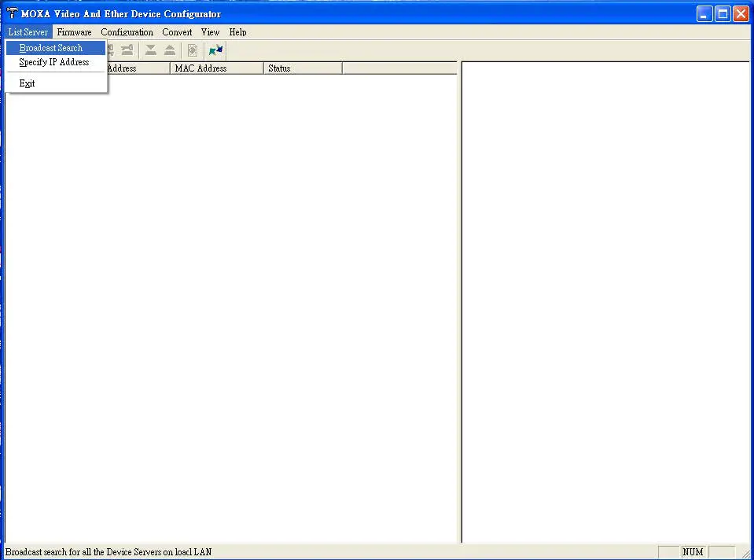Click the import configuration down-arrow toolbar icon
The width and height of the screenshot is (754, 560).
tap(150, 50)
